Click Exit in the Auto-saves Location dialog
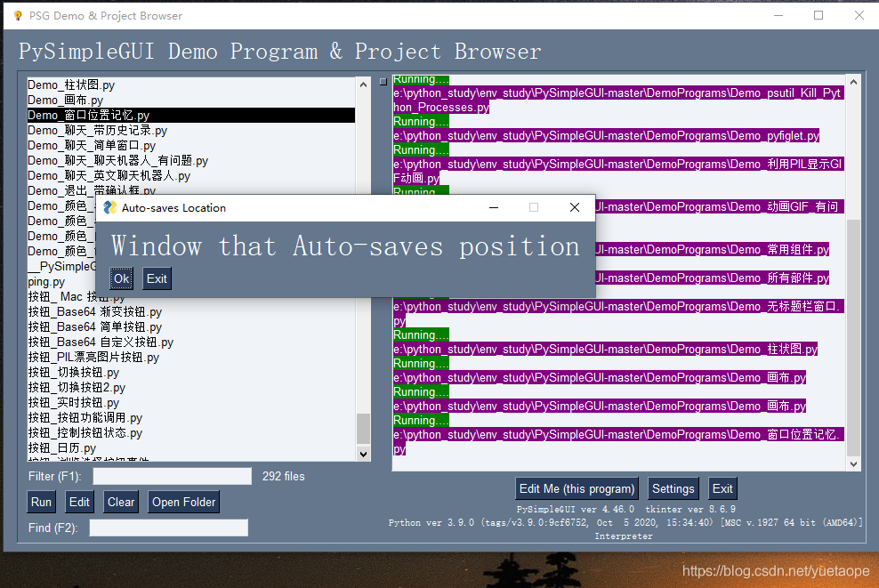 pos(157,278)
